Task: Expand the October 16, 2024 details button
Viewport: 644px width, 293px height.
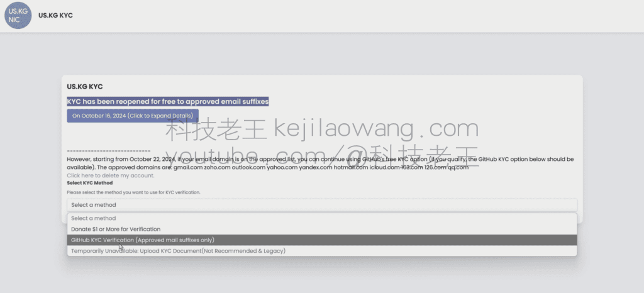Action: (133, 116)
